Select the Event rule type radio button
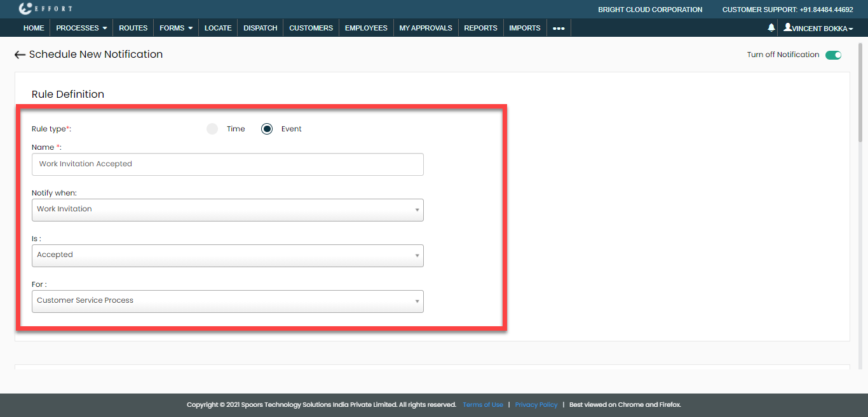The image size is (868, 417). tap(267, 129)
